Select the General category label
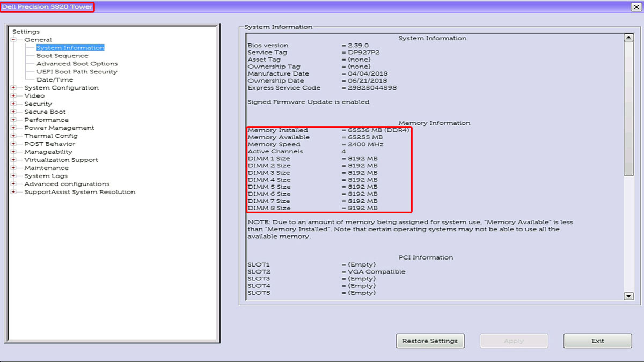The height and width of the screenshot is (362, 644). point(38,40)
